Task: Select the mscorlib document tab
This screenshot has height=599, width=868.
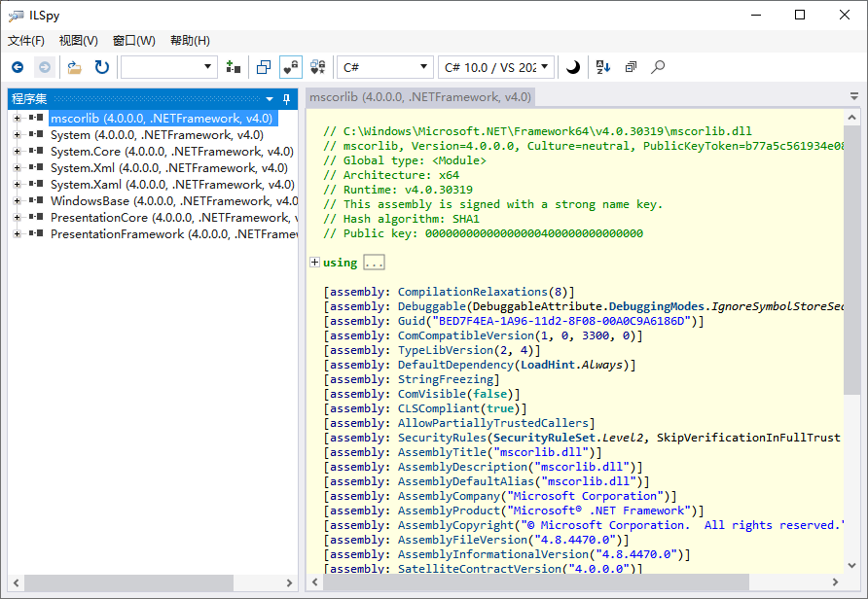Action: coord(419,97)
